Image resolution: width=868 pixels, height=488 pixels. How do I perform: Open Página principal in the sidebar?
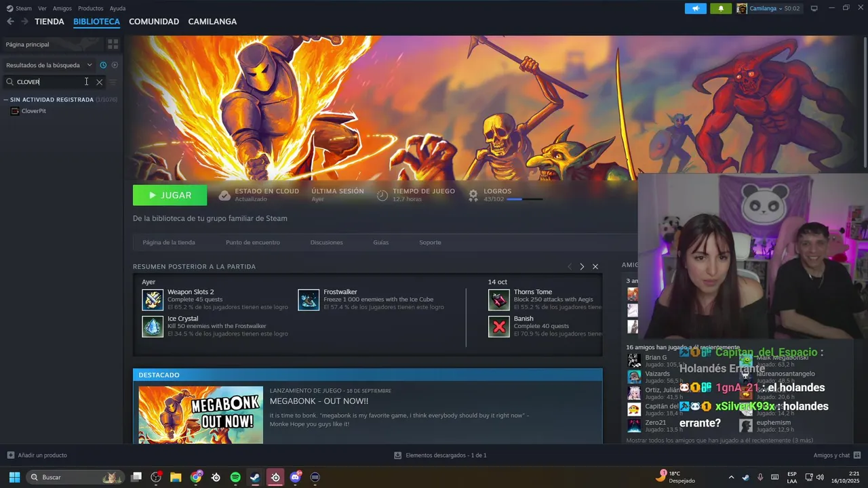pyautogui.click(x=52, y=44)
